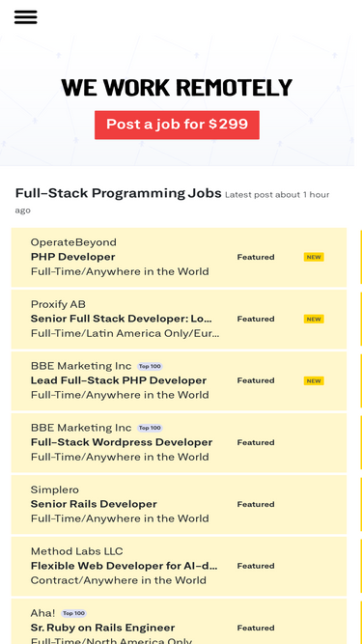
Task: Click the Featured label on the Wordpress Developer row
Action: [256, 443]
